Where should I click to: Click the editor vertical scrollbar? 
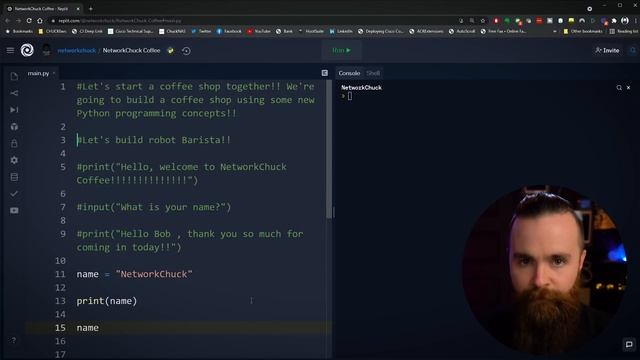pos(329,149)
